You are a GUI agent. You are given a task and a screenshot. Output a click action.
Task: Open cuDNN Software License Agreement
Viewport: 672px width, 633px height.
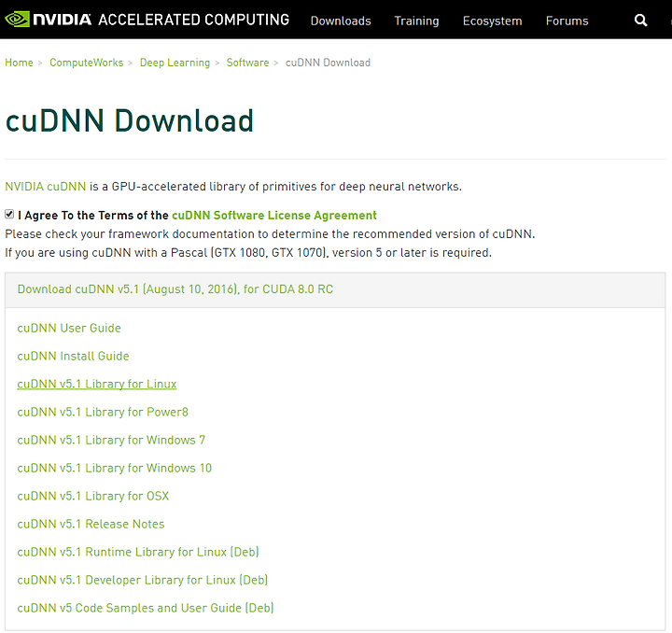pyautogui.click(x=274, y=215)
